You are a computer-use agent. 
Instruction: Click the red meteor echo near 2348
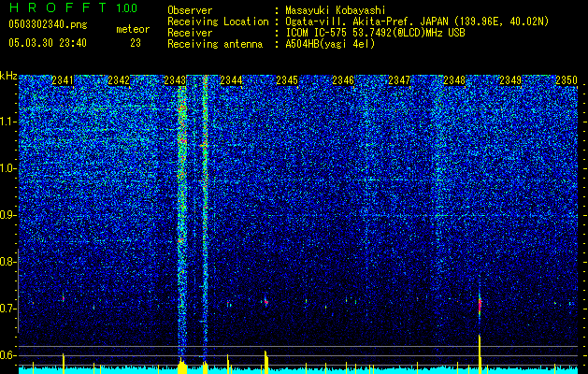click(x=480, y=306)
